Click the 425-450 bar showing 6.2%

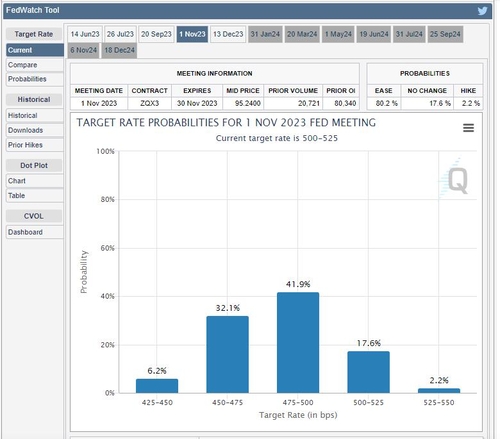coord(157,386)
